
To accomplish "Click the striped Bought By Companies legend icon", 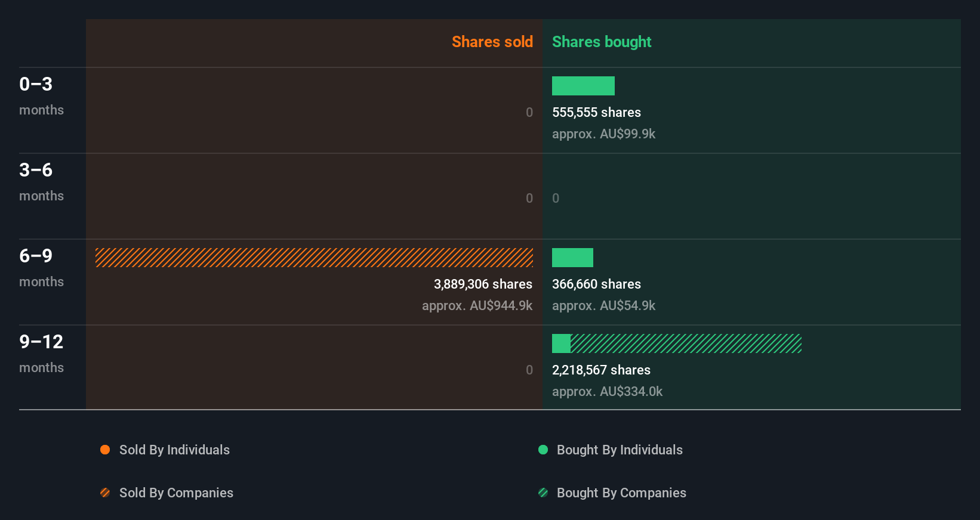I will [x=543, y=493].
